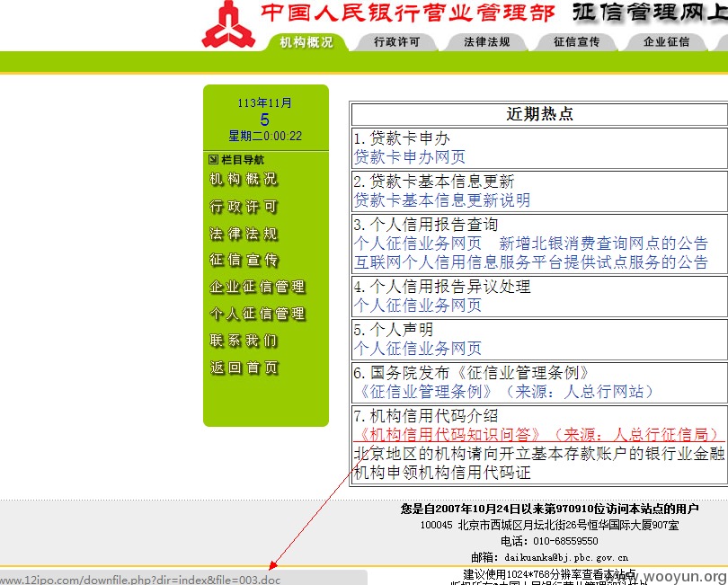This screenshot has width=728, height=585.
Task: Switch to the 行政许可 top tab
Action: [396, 42]
